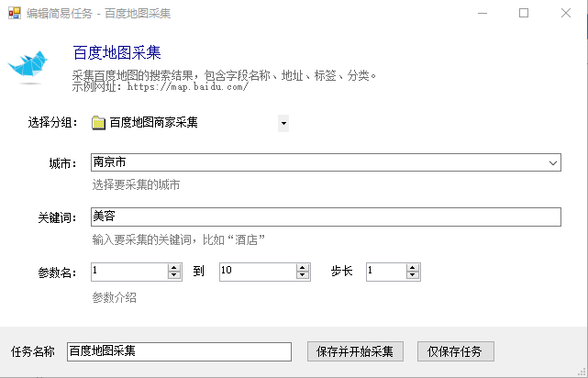This screenshot has height=378, width=588.
Task: Click the yellow folder icon next to 百度地图商家采集
Action: [x=99, y=123]
